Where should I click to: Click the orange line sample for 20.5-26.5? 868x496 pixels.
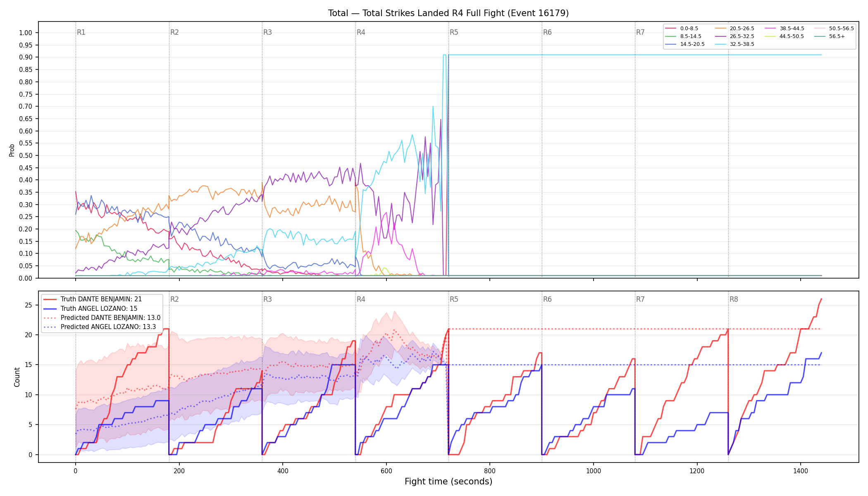pos(720,29)
